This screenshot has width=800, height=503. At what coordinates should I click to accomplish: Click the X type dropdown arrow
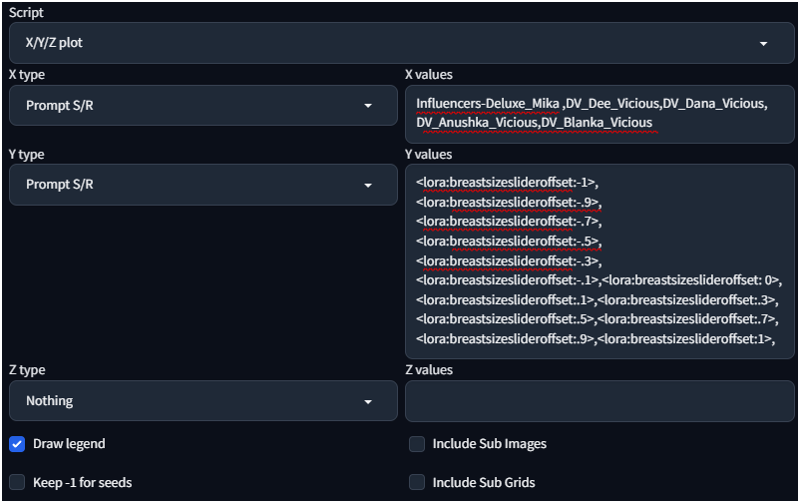click(368, 105)
